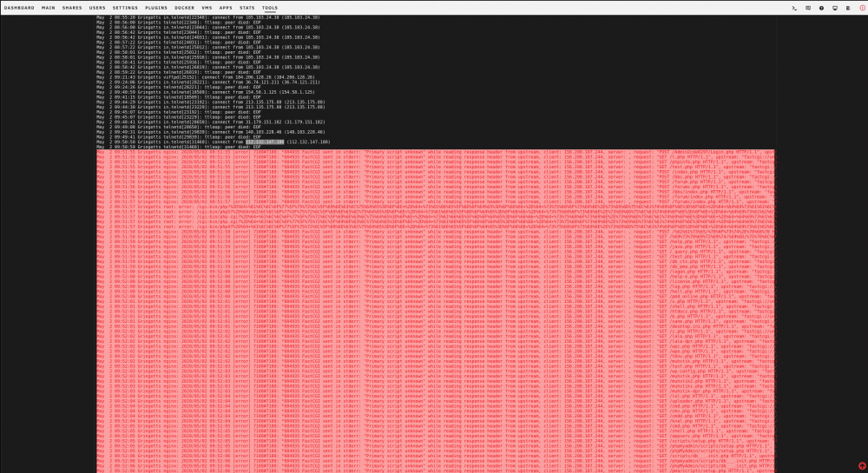Switch to the Docker menu
The height and width of the screenshot is (473, 868).
[x=184, y=8]
